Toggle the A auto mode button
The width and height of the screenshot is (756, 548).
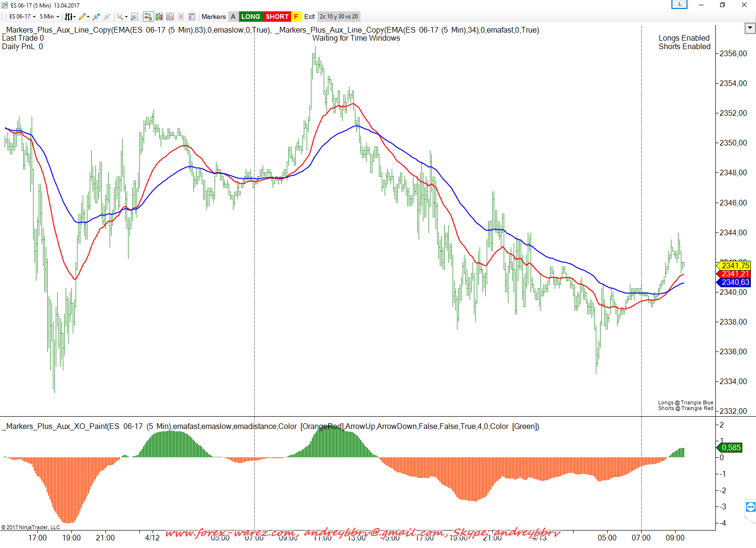coord(233,17)
